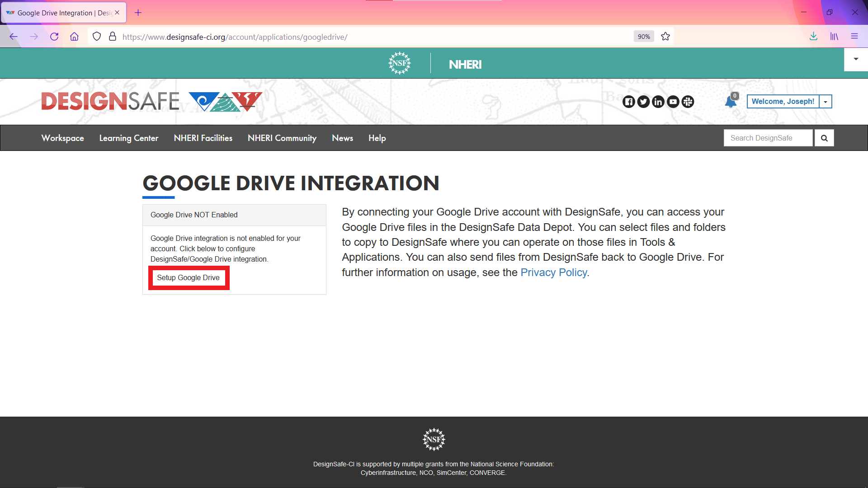This screenshot has width=868, height=488.
Task: Click the Google Drive NOT Enabled heading
Action: [194, 215]
